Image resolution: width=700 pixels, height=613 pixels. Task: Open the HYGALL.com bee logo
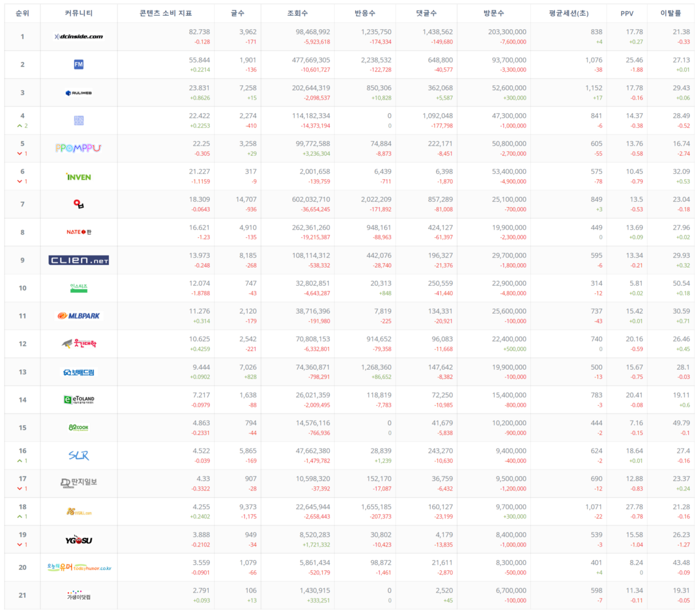[79, 512]
